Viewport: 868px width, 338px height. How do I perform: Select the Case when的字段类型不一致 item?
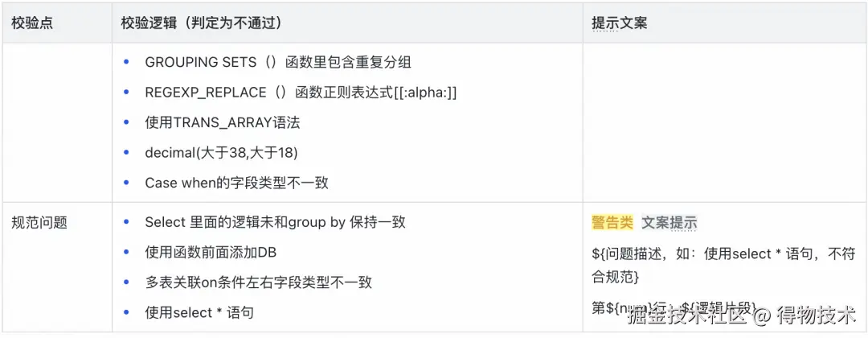coord(236,183)
